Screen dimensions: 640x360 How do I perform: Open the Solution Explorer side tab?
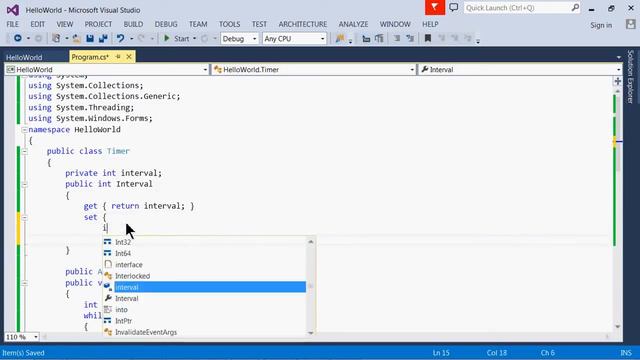(x=631, y=77)
